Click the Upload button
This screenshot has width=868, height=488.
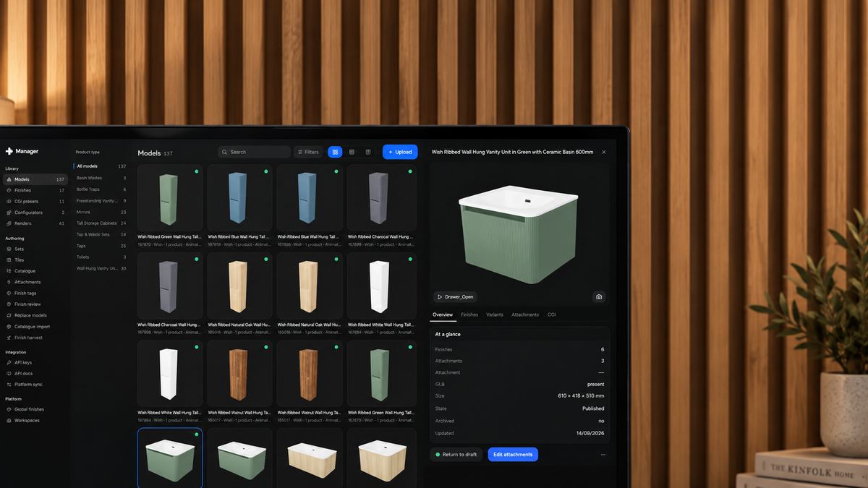click(x=400, y=152)
